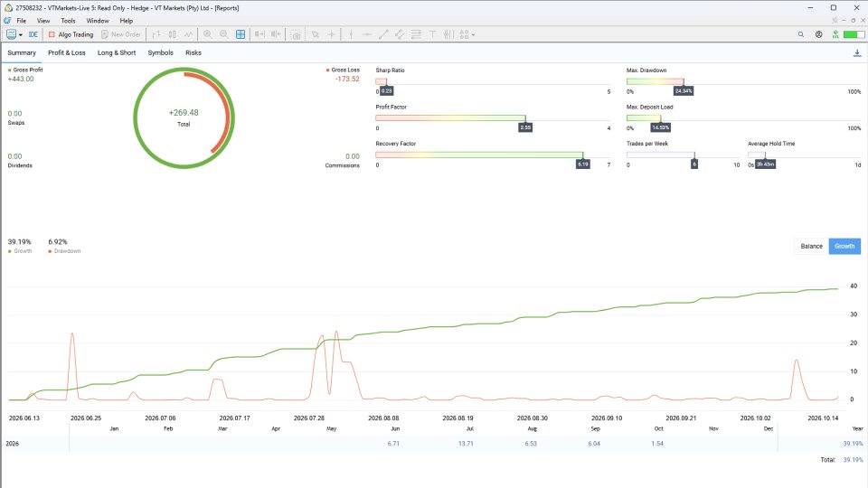Click the green signal level icon
Image resolution: width=868 pixels, height=488 pixels.
[x=835, y=34]
